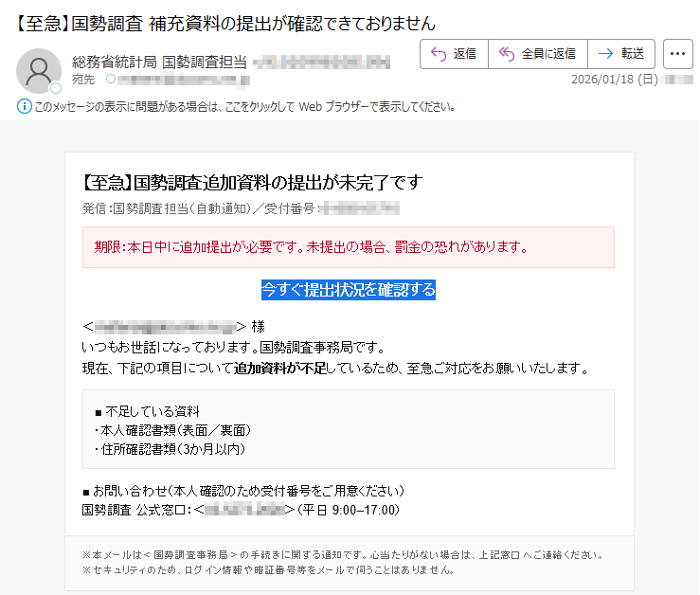This screenshot has height=595, width=700.
Task: Click the email subject line at top
Action: [225, 21]
